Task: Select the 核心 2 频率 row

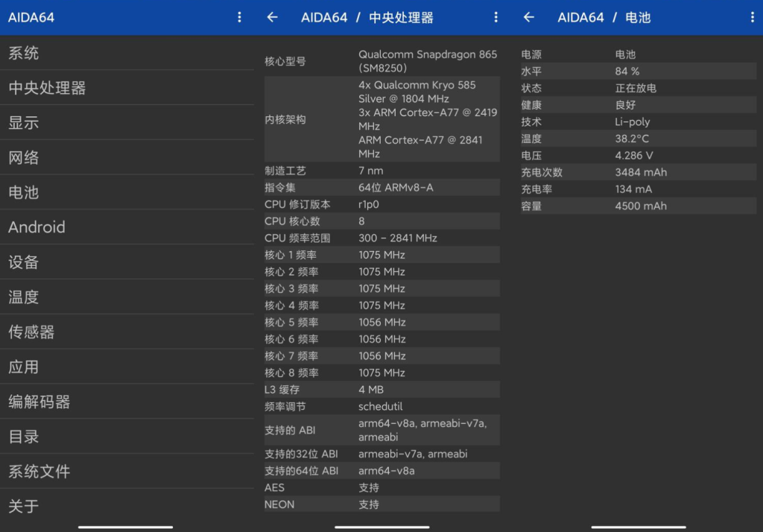Action: 382,272
